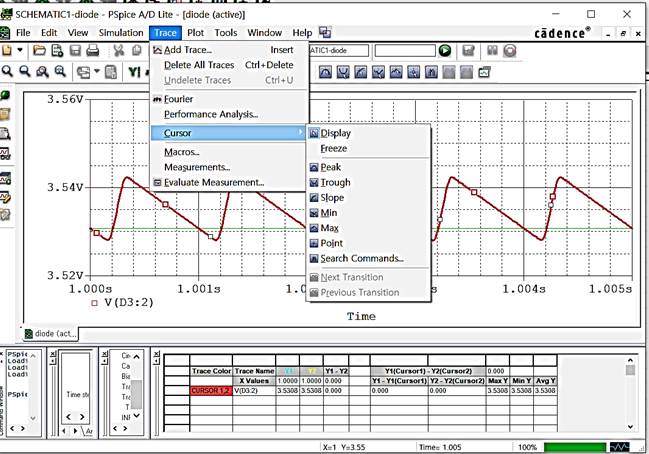
Task: Click the waveform icon in the status bar
Action: pos(620,447)
